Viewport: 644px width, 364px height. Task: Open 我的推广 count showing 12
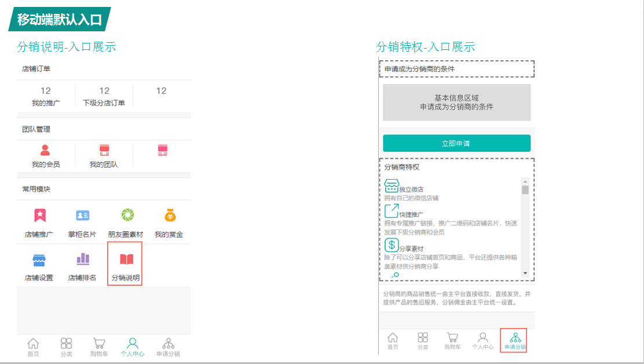(x=46, y=91)
